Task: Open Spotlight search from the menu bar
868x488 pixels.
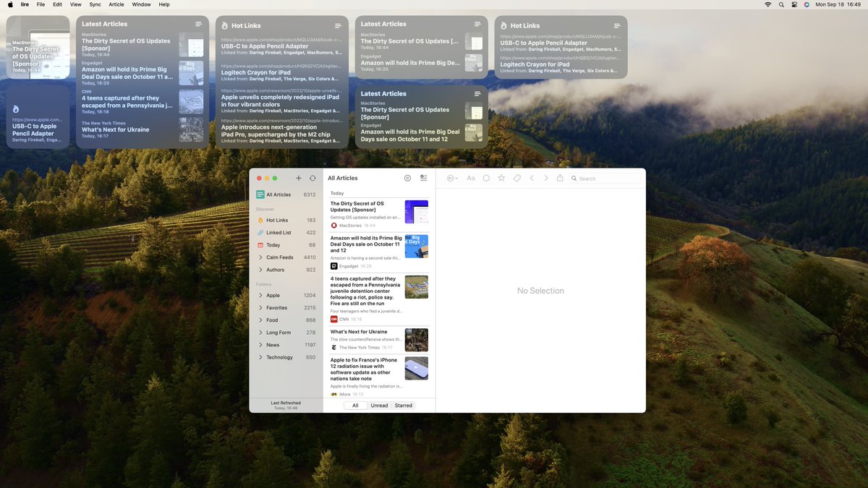Action: [x=781, y=4]
